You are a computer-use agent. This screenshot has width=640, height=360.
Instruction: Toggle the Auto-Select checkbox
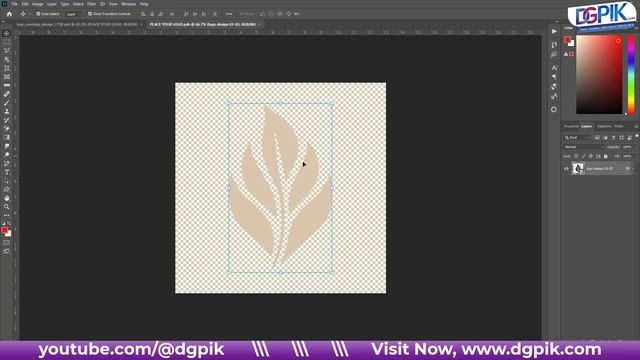point(38,14)
